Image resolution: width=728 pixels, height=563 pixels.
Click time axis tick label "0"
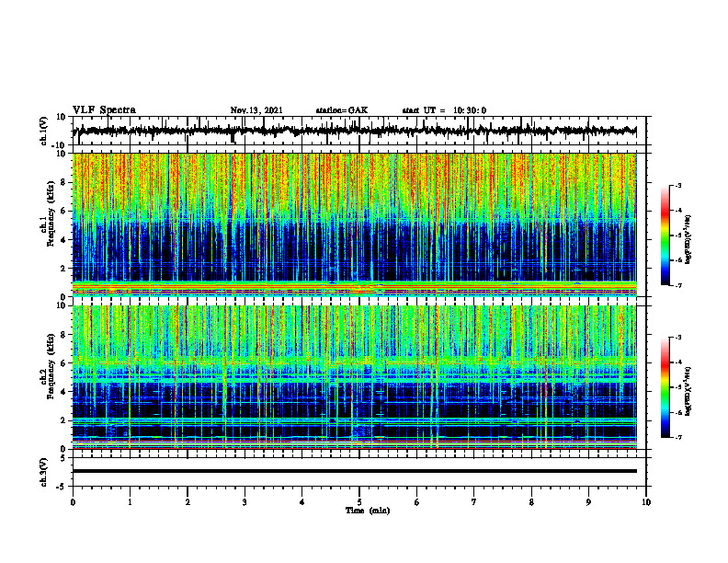tap(73, 502)
